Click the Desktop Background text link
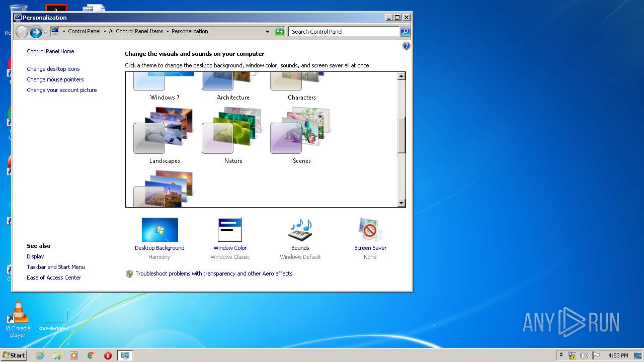Viewport: 644px width, 362px height. click(159, 248)
